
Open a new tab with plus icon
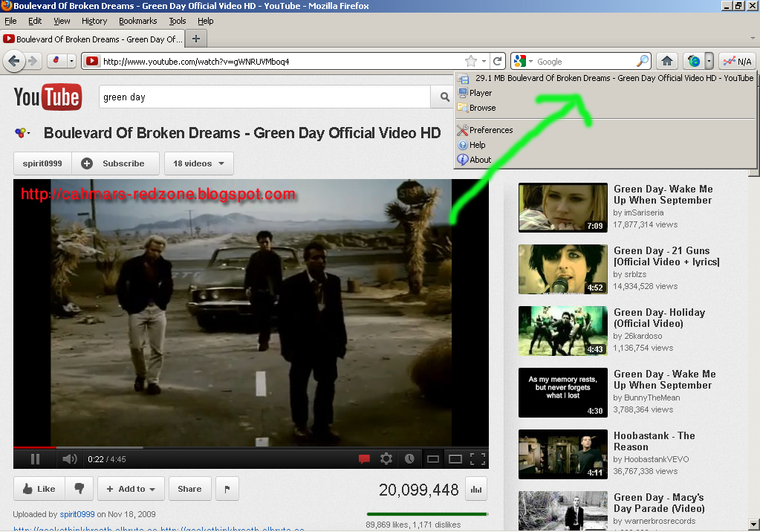tap(196, 39)
